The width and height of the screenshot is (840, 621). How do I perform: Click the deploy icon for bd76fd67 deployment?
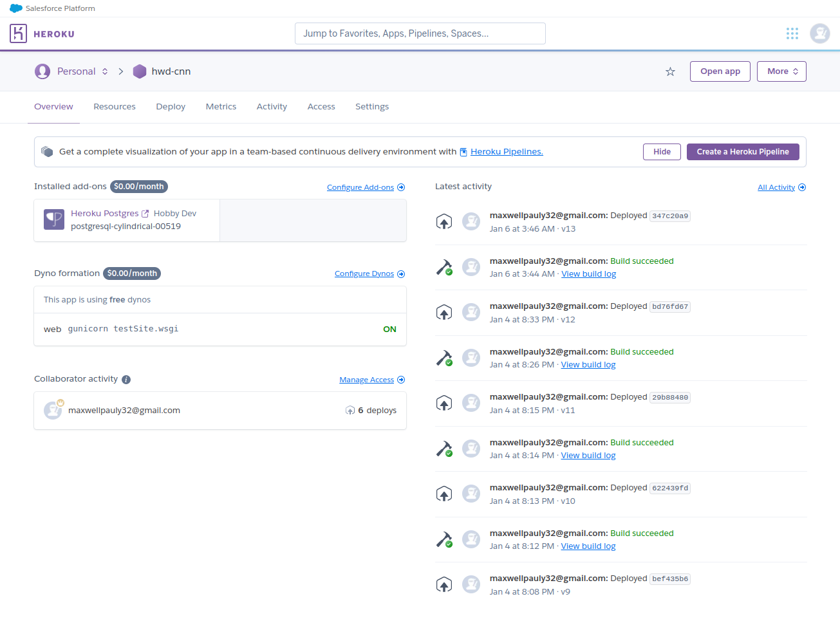click(x=444, y=313)
